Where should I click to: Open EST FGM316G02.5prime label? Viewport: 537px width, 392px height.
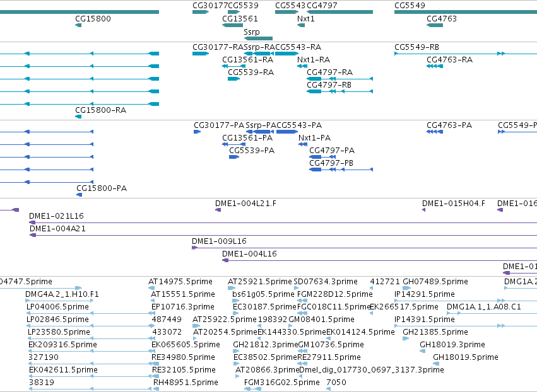(x=282, y=383)
